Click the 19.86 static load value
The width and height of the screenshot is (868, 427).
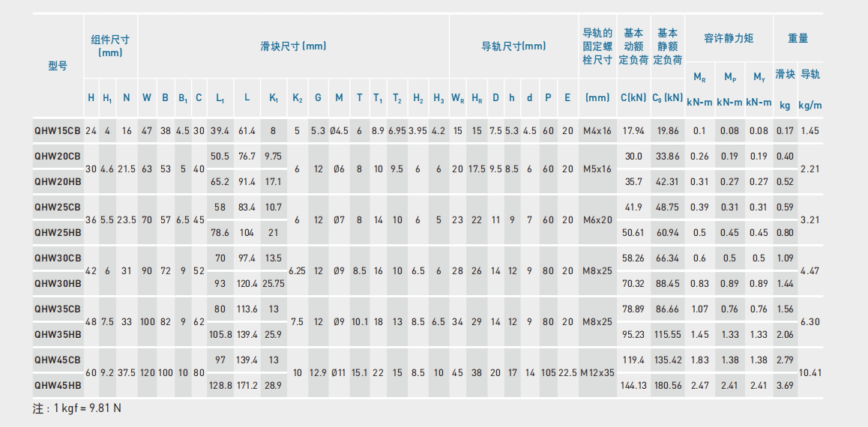pos(668,131)
